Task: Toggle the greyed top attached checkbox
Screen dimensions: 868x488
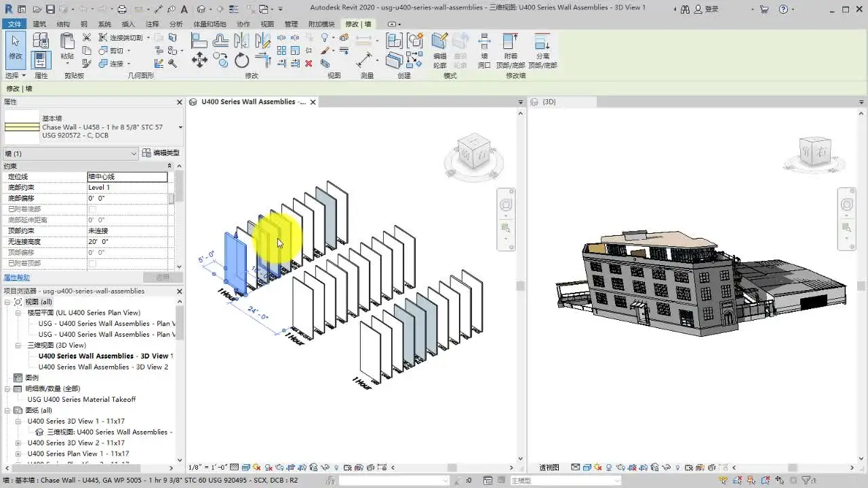Action: pos(92,263)
